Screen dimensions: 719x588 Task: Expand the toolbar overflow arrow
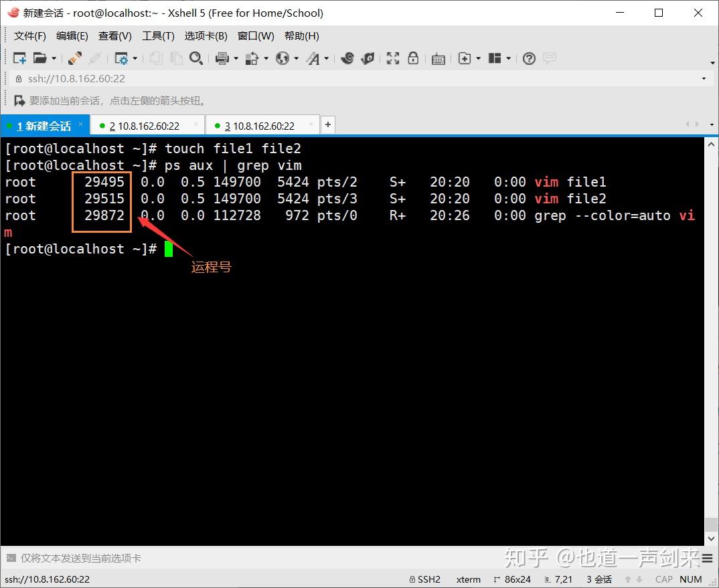[712, 62]
